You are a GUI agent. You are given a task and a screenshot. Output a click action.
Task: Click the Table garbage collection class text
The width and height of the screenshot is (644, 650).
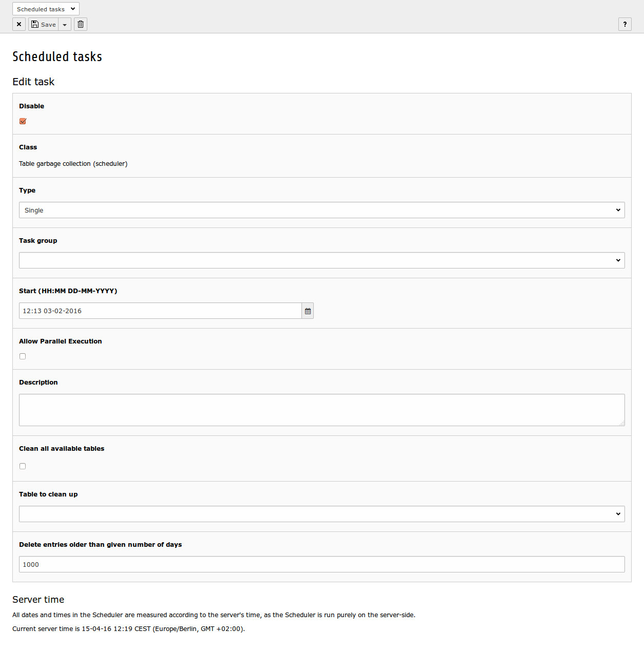point(73,164)
